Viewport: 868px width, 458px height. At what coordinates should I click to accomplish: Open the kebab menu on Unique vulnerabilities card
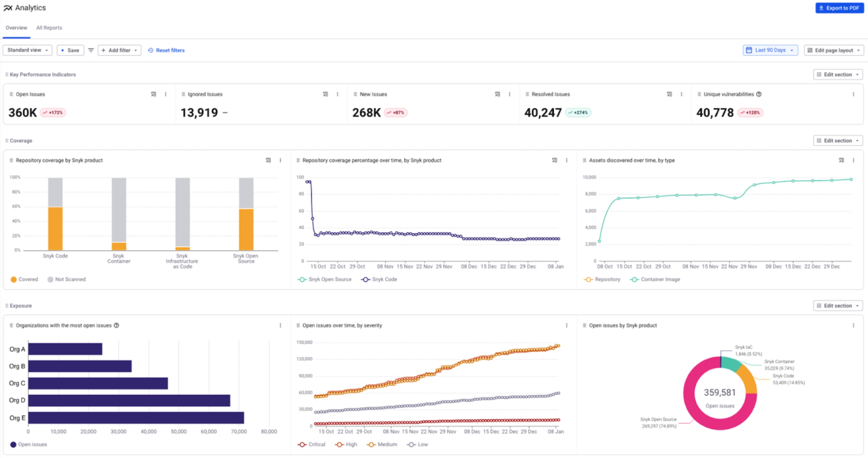click(853, 94)
